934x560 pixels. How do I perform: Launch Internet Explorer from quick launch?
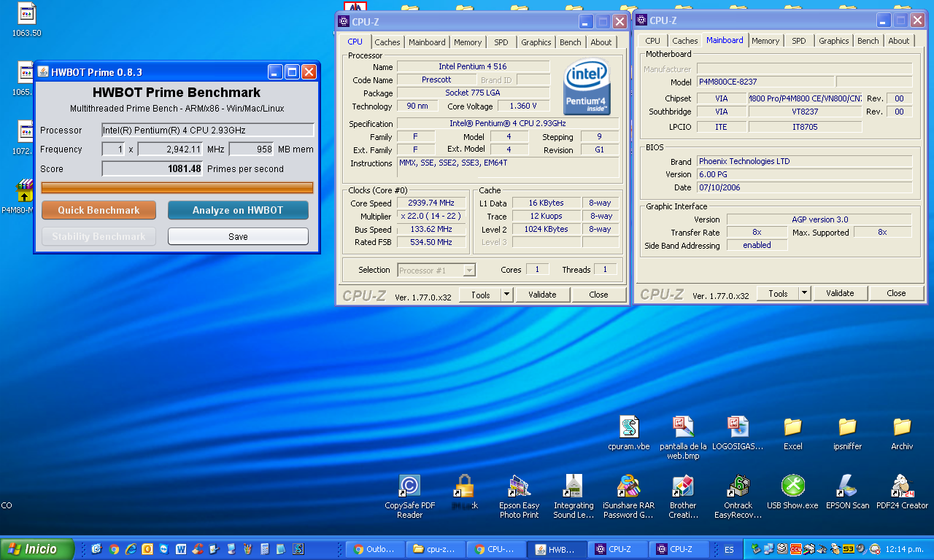(131, 549)
